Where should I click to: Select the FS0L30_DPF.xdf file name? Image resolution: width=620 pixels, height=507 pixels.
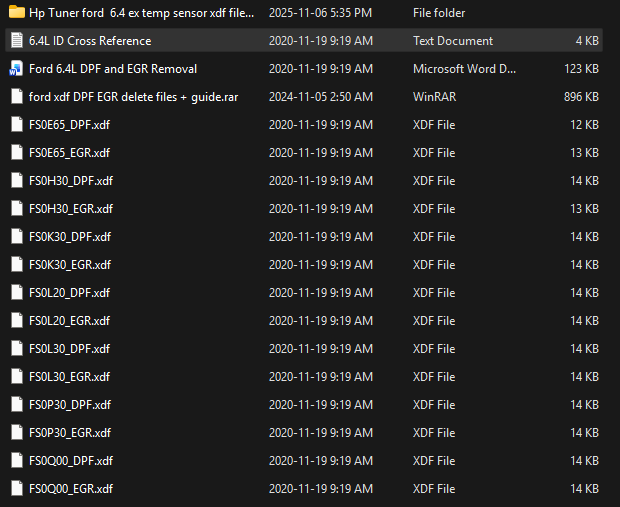70,349
